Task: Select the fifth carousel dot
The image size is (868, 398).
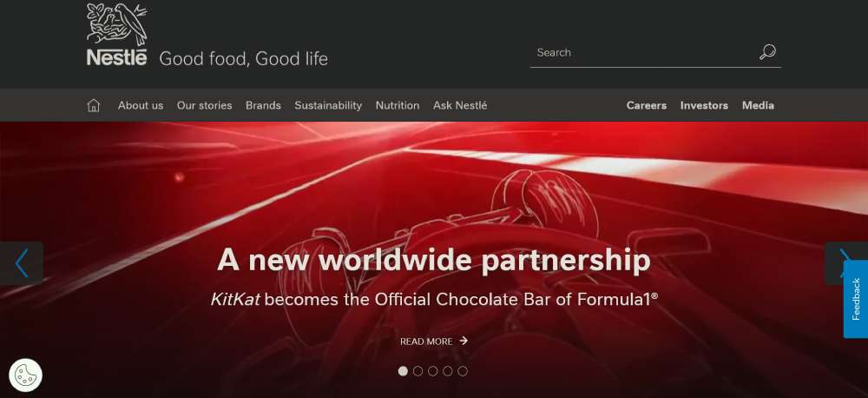Action: click(463, 371)
